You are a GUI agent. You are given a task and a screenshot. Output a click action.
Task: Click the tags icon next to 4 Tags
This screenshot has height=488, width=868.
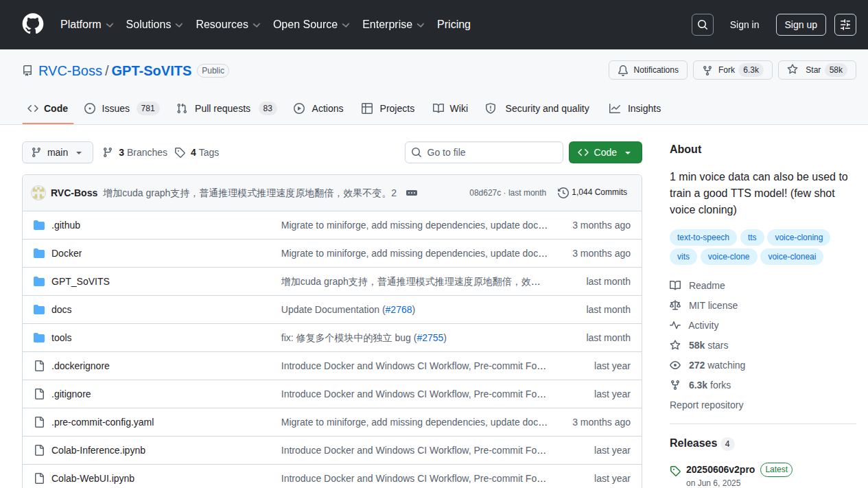point(180,152)
